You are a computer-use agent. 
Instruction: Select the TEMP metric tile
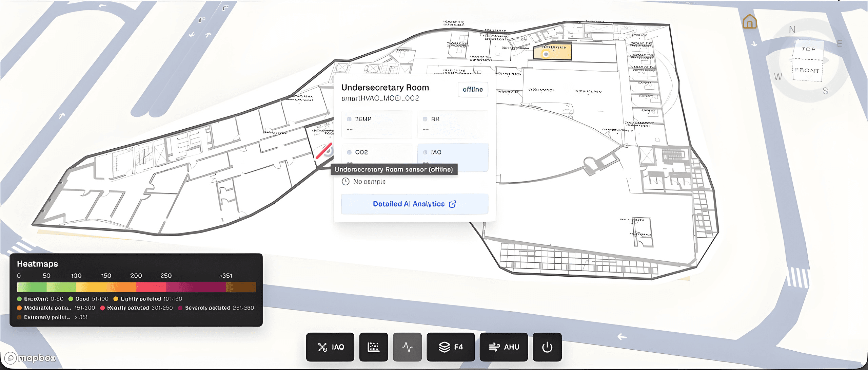click(x=377, y=124)
